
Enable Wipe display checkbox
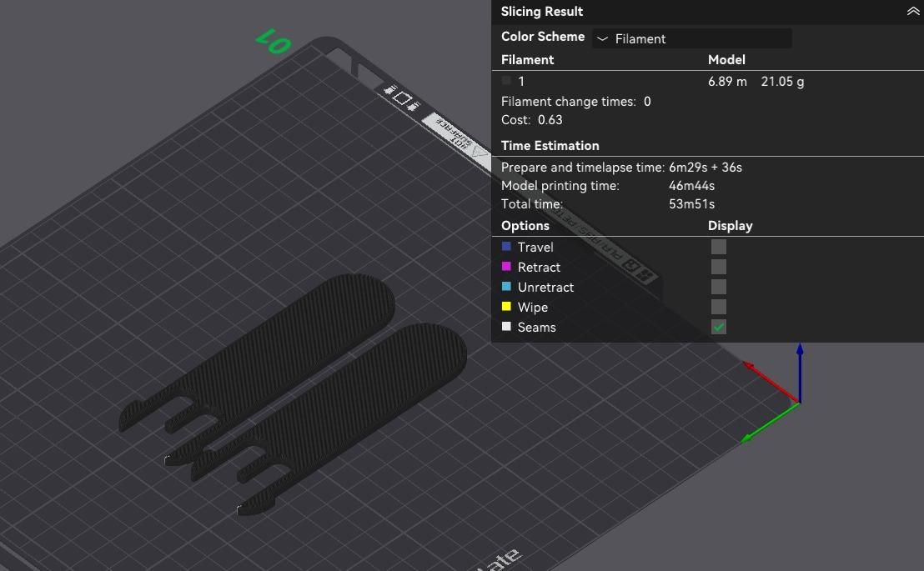[718, 307]
